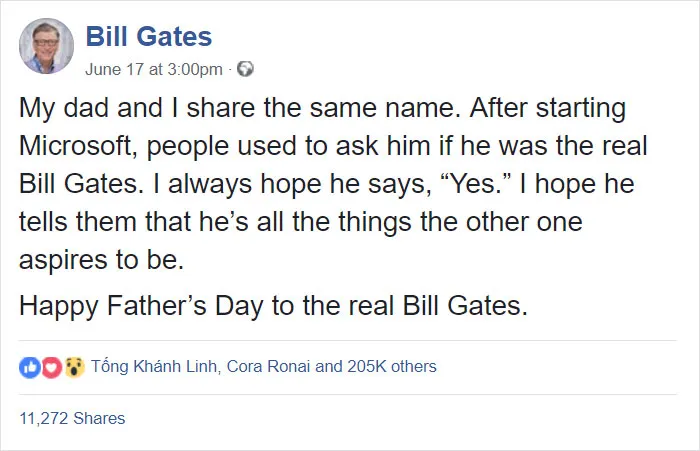Visit the Bill Gates profile name link
Screen dimensions: 700x451
[149, 36]
